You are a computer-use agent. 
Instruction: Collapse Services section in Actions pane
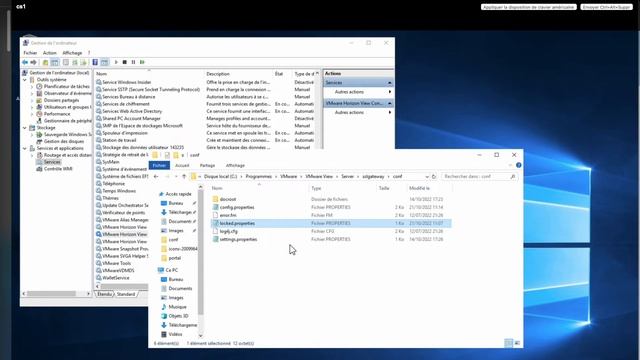point(389,82)
